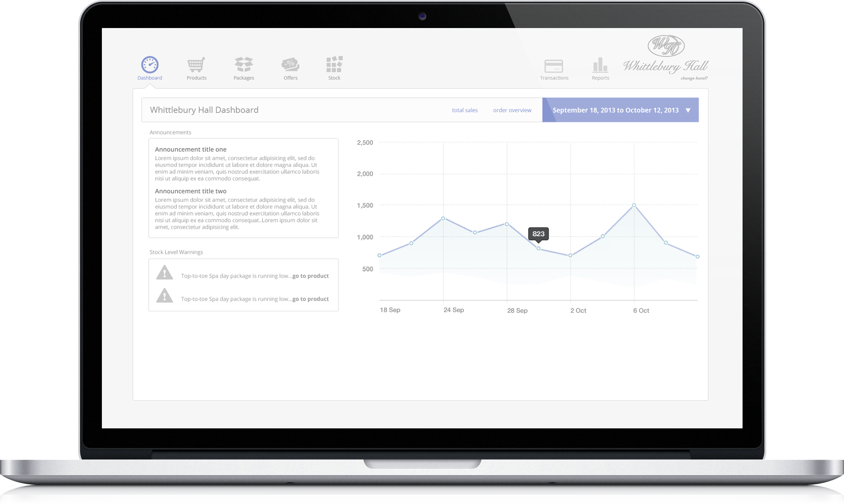Open the Products shopping cart icon

(x=196, y=65)
